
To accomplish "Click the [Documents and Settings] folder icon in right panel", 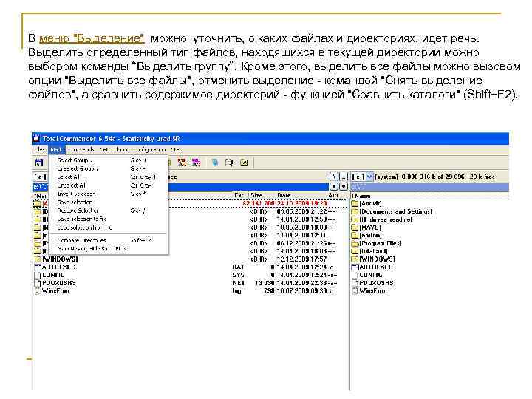I will pyautogui.click(x=355, y=211).
